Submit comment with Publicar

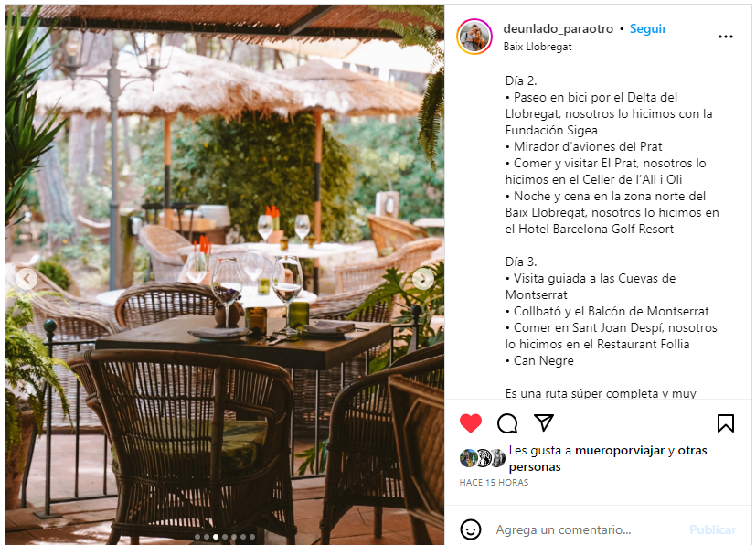pos(713,529)
